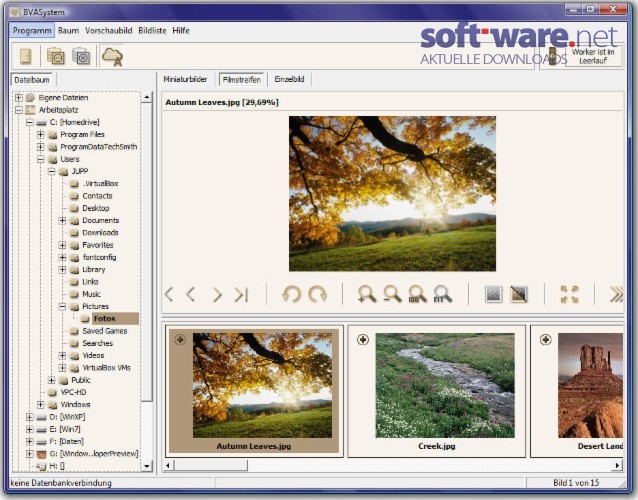
Task: Click the file tree scroll up arrow
Action: [x=146, y=97]
